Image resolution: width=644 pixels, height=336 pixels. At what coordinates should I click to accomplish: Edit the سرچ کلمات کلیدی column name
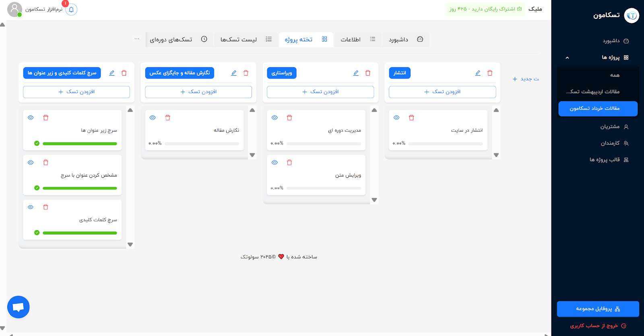point(112,73)
